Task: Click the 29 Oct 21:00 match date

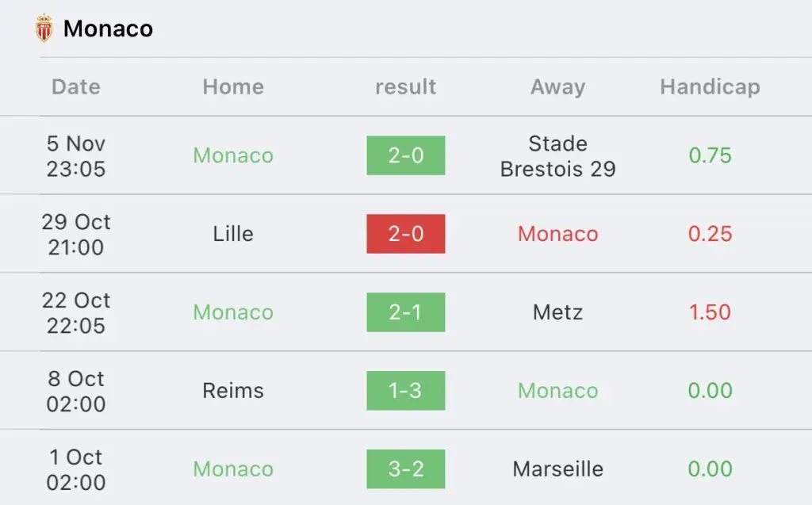Action: 76,234
